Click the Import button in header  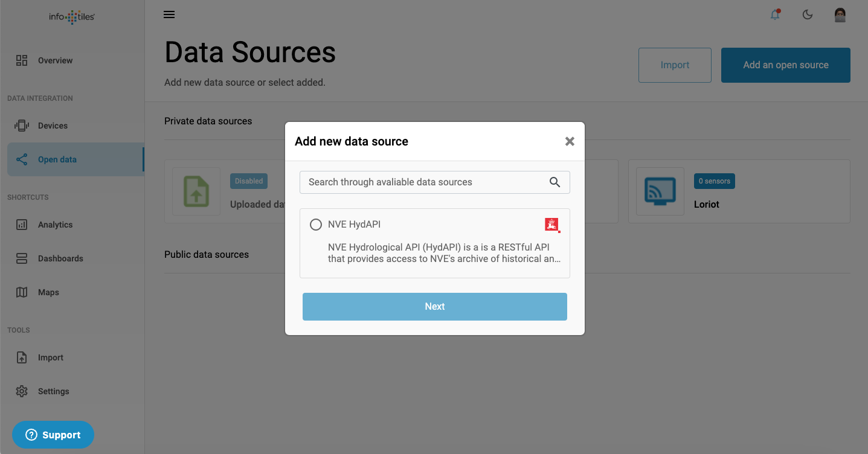pyautogui.click(x=675, y=65)
